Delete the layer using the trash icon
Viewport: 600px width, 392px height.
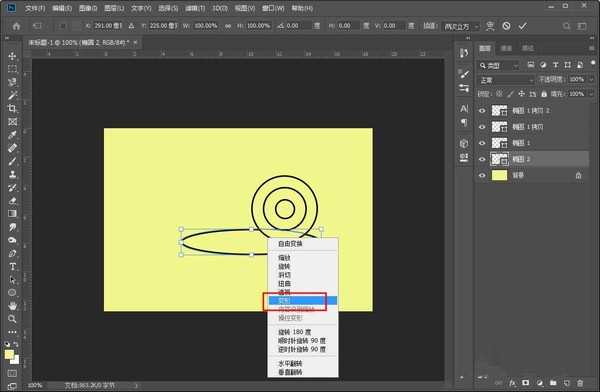[x=580, y=382]
